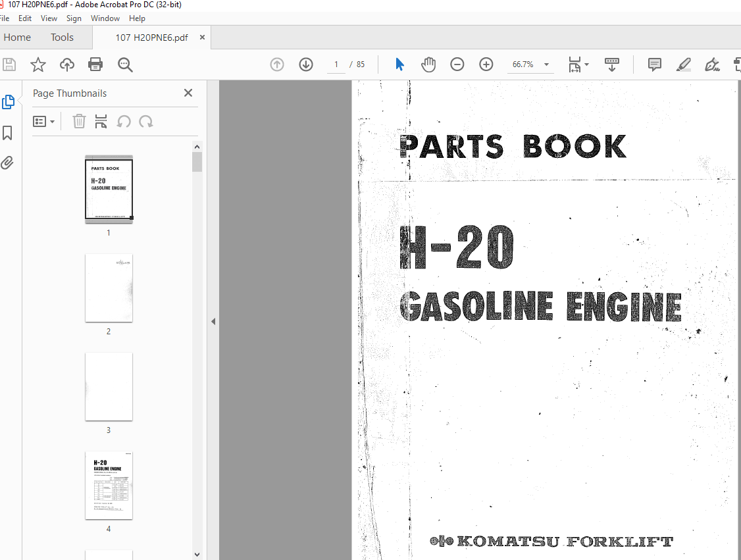Zoom out on the document
Image resolution: width=741 pixels, height=560 pixels.
[457, 64]
